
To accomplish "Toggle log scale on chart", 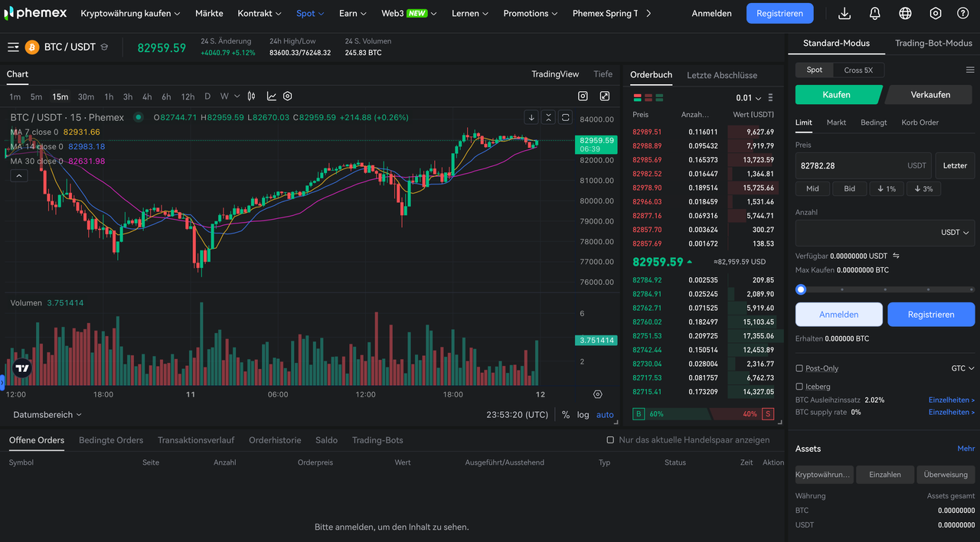I will (x=583, y=415).
